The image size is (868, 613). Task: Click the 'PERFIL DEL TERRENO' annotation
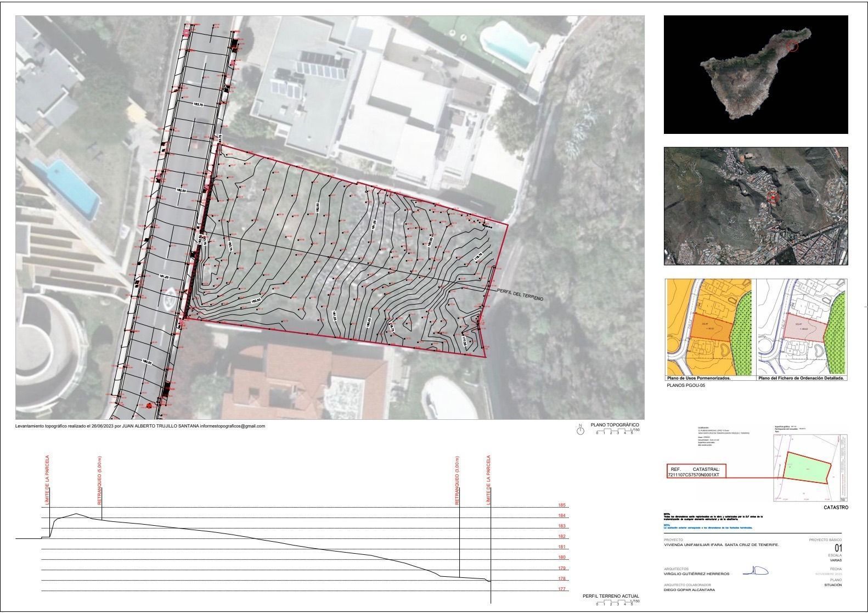[520, 294]
